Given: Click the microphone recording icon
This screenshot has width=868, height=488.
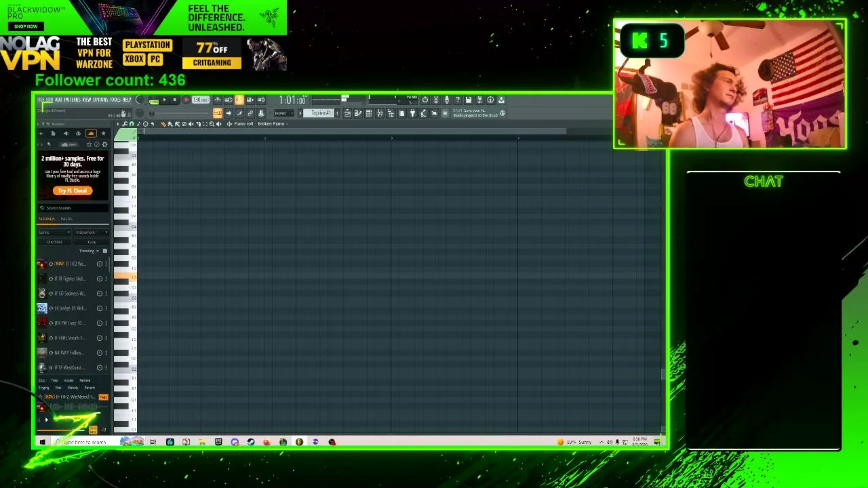Looking at the screenshot, I should pyautogui.click(x=447, y=100).
